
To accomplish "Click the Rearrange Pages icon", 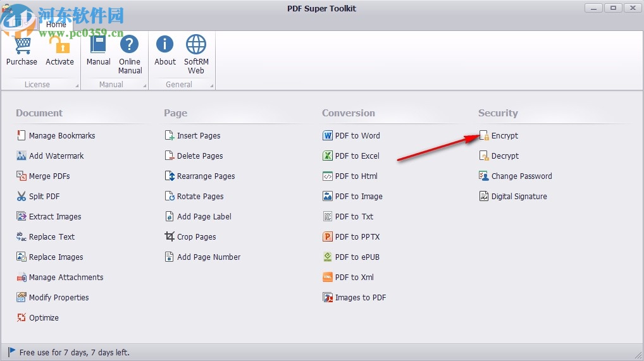I will tap(169, 176).
